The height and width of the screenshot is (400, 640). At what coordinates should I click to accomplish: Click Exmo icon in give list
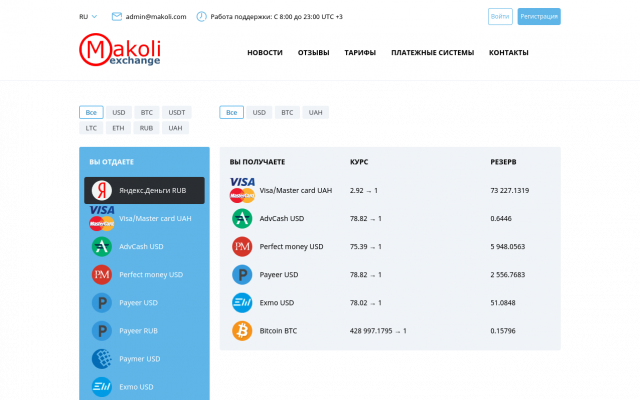(102, 387)
